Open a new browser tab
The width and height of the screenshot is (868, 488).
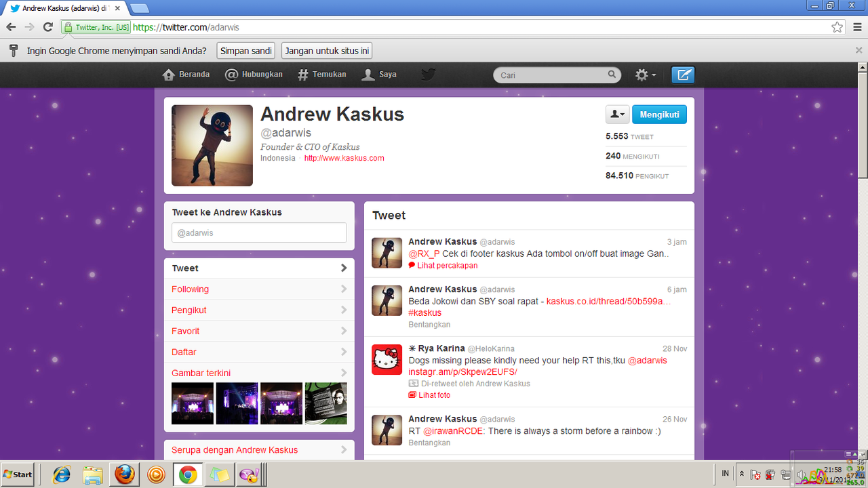pyautogui.click(x=140, y=8)
